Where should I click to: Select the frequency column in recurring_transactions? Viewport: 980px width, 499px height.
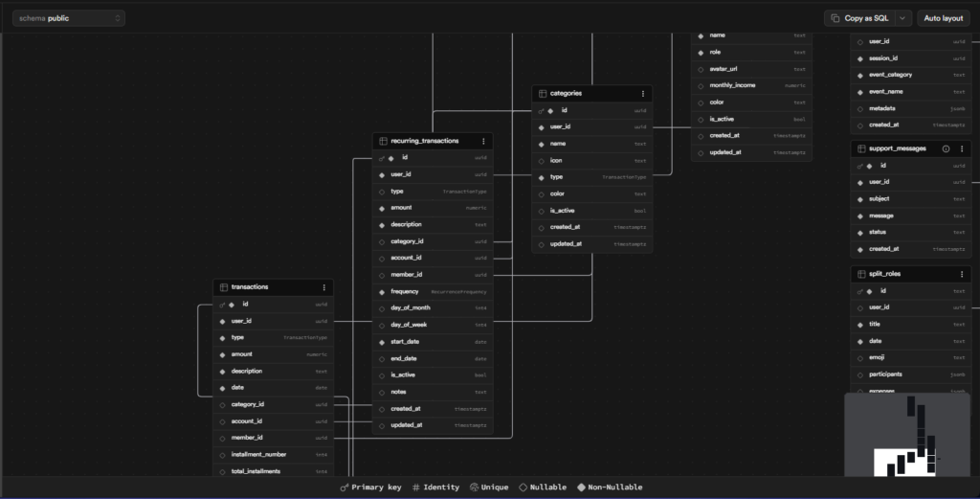click(433, 291)
